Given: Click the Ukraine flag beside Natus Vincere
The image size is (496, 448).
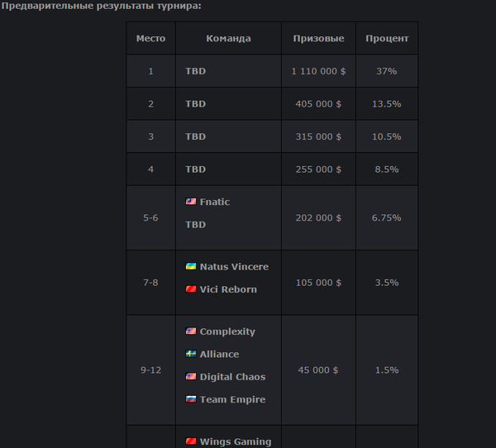Looking at the screenshot, I should 191,267.
